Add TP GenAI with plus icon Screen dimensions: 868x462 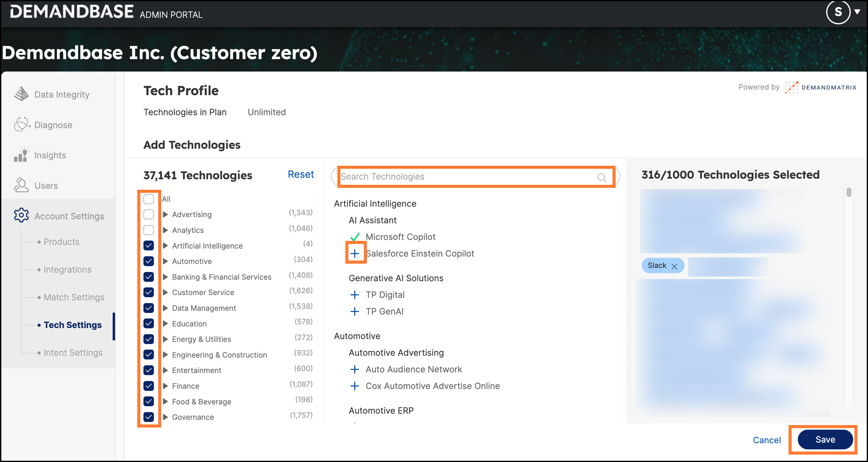coord(355,311)
